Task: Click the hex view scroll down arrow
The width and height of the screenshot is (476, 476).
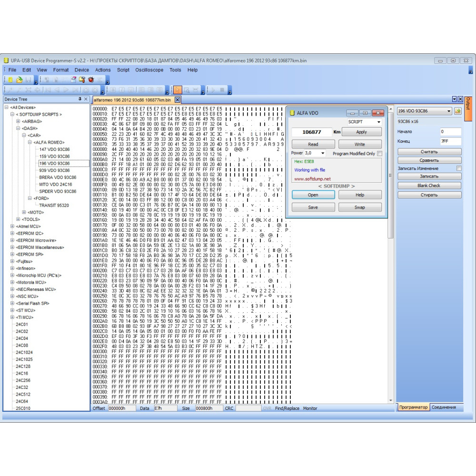Action: (x=390, y=401)
